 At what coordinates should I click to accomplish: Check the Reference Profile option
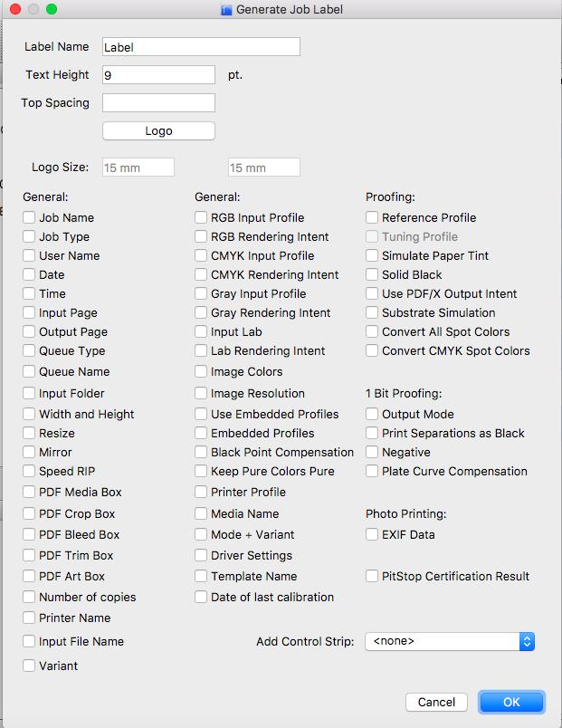pos(372,217)
